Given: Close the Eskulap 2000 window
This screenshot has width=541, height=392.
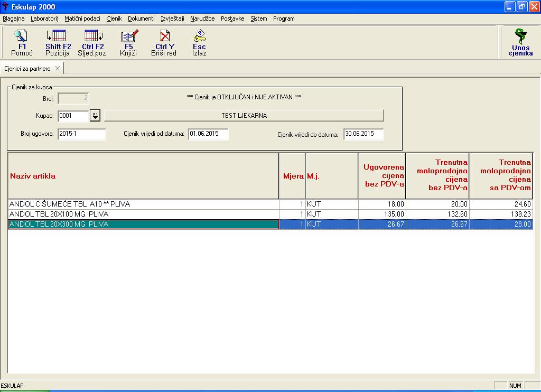Looking at the screenshot, I should point(534,6).
